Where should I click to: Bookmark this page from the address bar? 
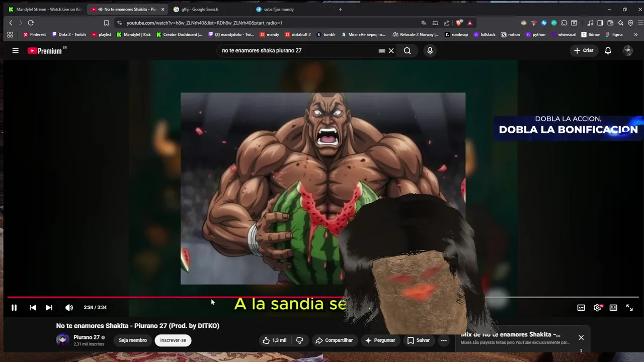click(106, 23)
